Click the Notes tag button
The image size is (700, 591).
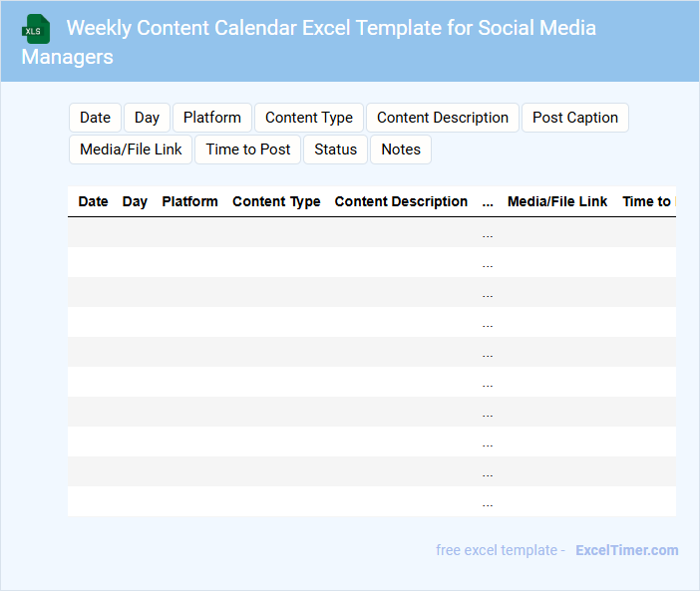pos(401,149)
